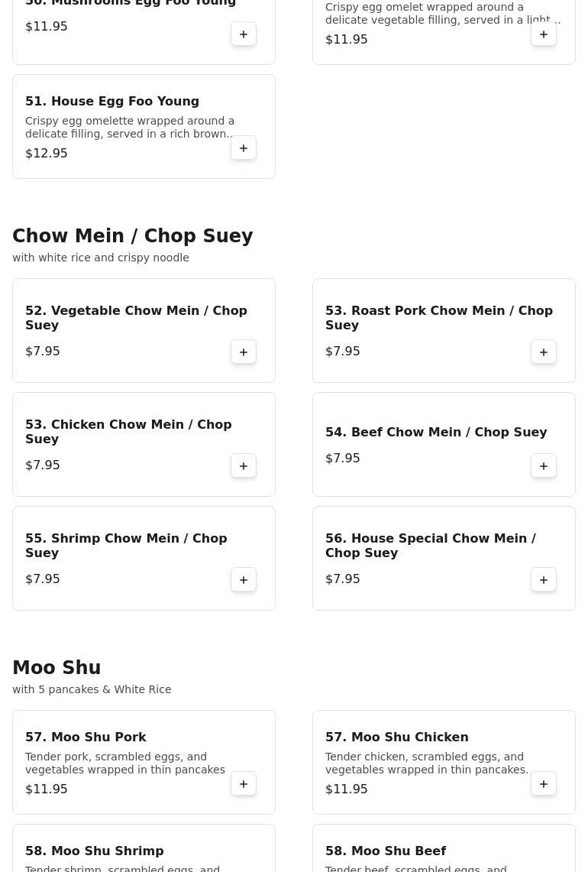Click the Moo Shu section heading
This screenshot has height=872, width=588.
[57, 668]
